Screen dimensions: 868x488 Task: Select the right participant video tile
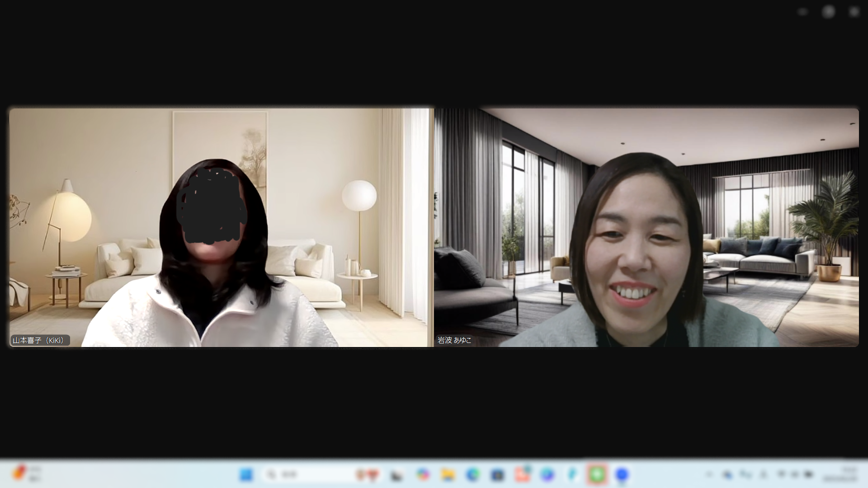[646, 227]
